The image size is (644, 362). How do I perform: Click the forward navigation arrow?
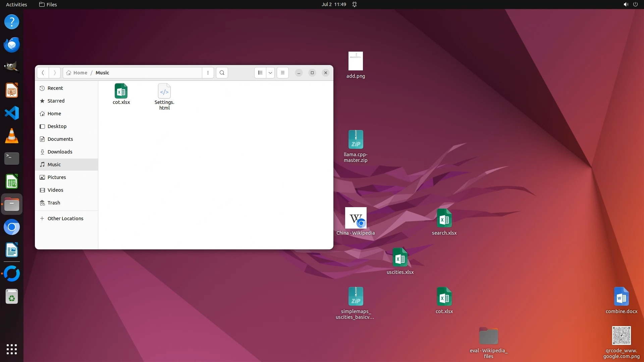[55, 73]
